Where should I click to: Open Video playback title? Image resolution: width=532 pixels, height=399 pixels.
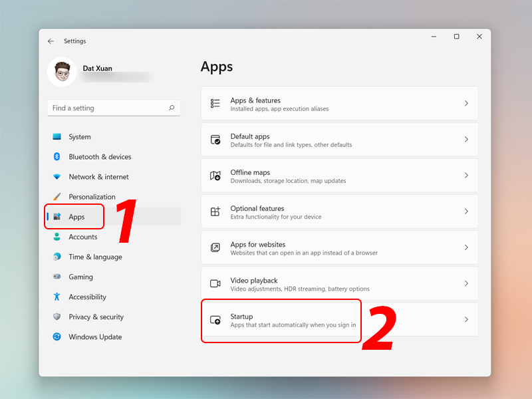tap(254, 281)
